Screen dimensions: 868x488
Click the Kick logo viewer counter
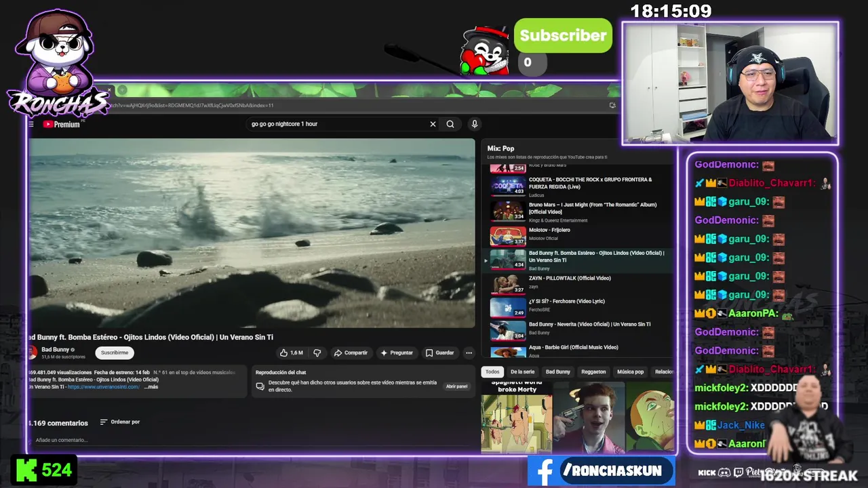click(43, 470)
